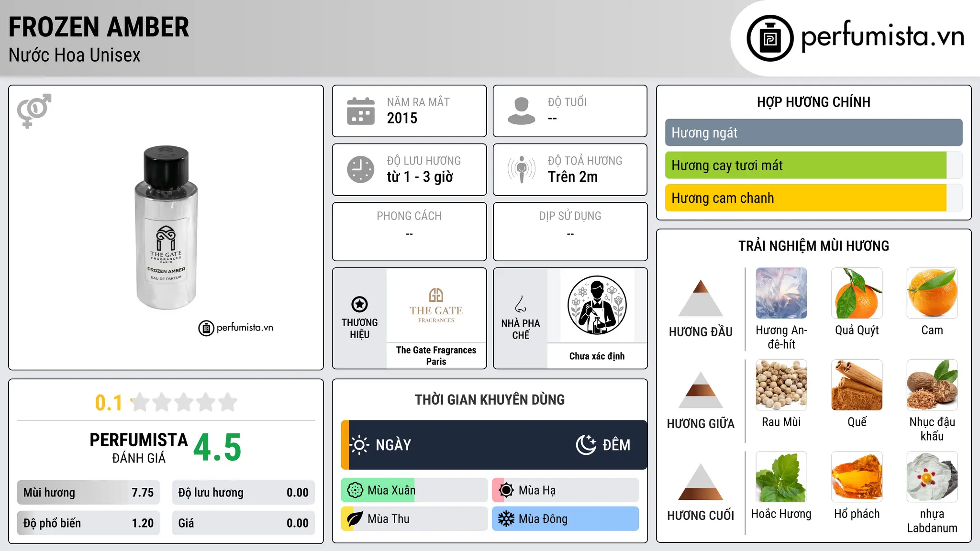Click the Giá 0.00 score row
The image size is (980, 551).
point(243,523)
